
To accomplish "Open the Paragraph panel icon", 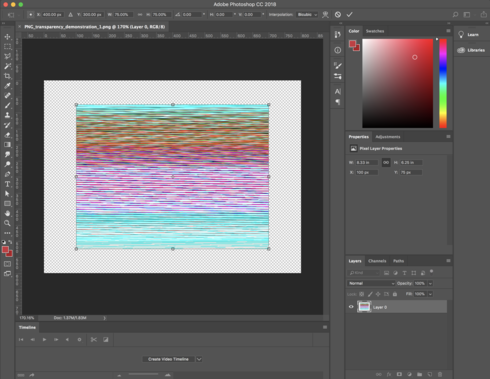I will pyautogui.click(x=338, y=102).
